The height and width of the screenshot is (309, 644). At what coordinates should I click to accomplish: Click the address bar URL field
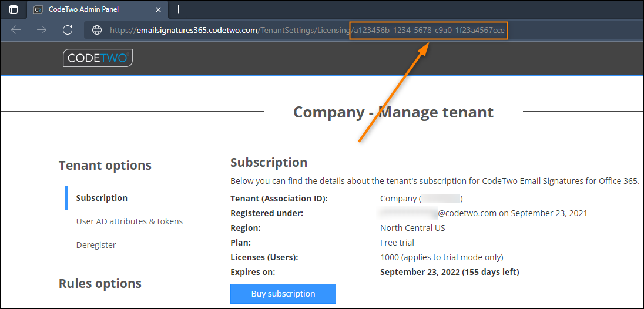[364, 30]
